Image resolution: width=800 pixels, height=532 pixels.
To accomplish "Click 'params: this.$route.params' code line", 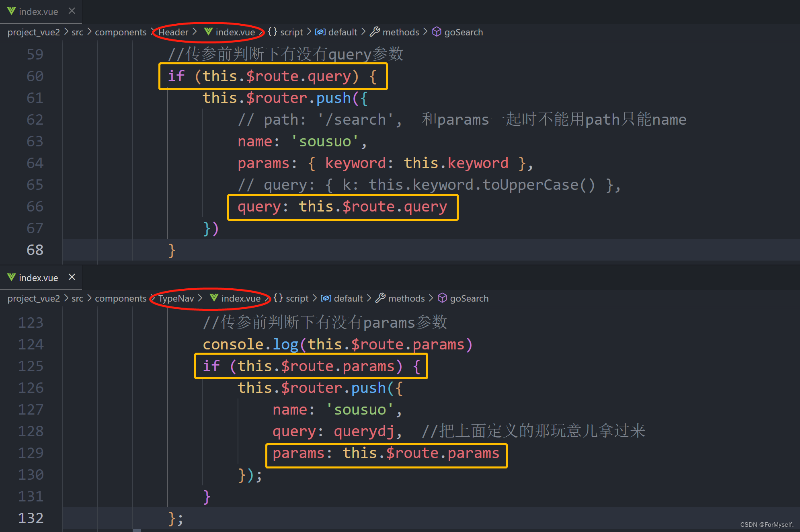I will 386,453.
